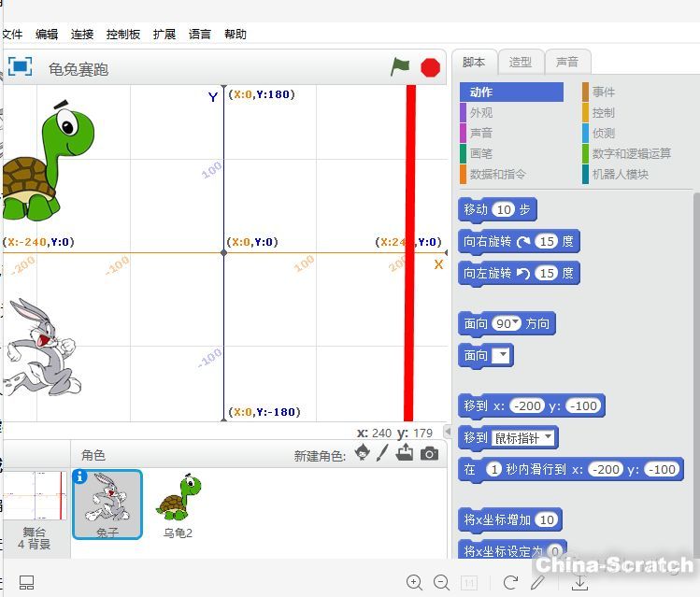Create new sprite from camera icon
This screenshot has width=700, height=597.
429,454
